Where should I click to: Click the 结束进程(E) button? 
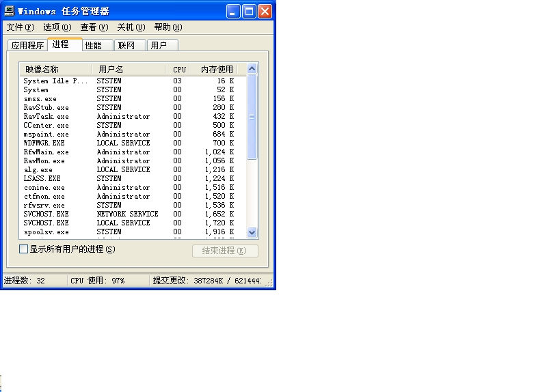[x=225, y=251]
